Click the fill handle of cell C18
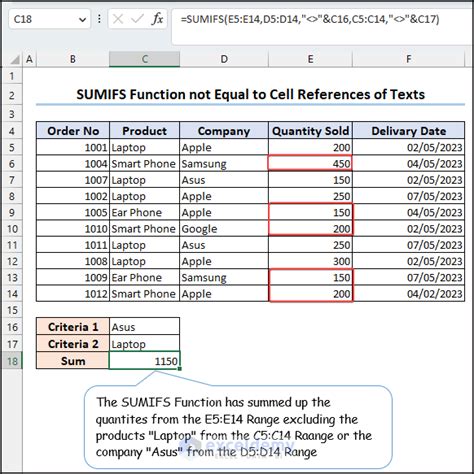This screenshot has width=474, height=474. pyautogui.click(x=180, y=369)
